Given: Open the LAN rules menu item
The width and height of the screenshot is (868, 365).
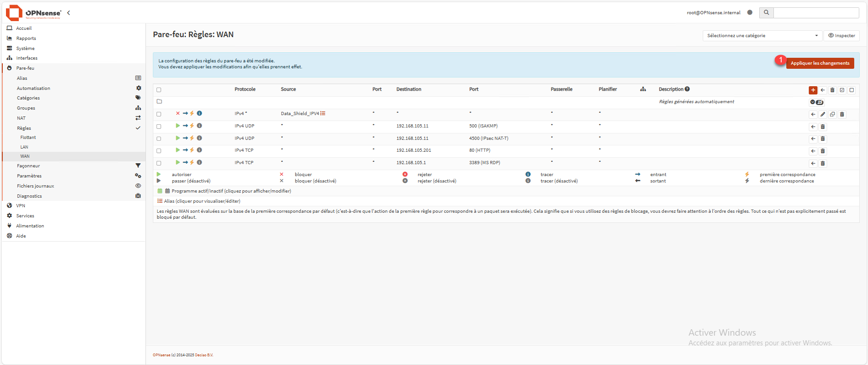Looking at the screenshot, I should (x=24, y=147).
